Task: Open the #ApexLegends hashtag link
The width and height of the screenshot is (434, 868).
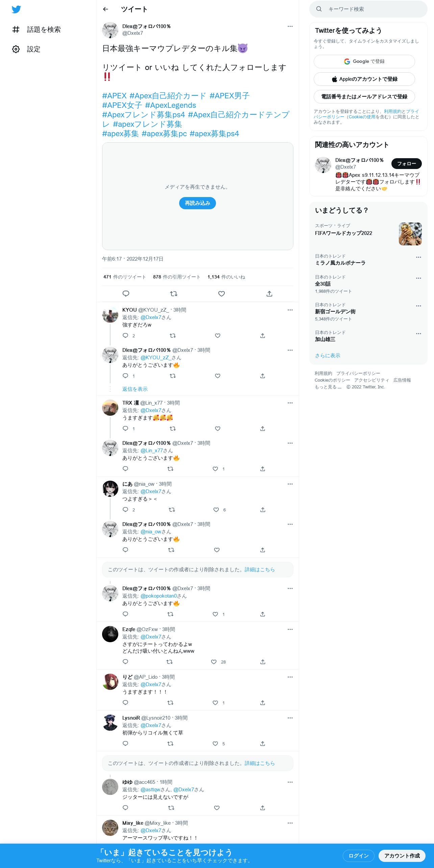Action: pyautogui.click(x=170, y=105)
